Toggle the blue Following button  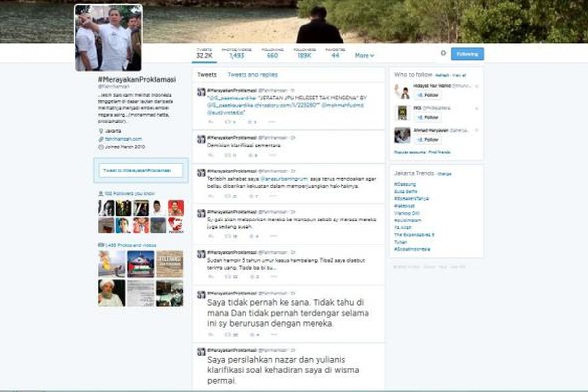point(467,54)
